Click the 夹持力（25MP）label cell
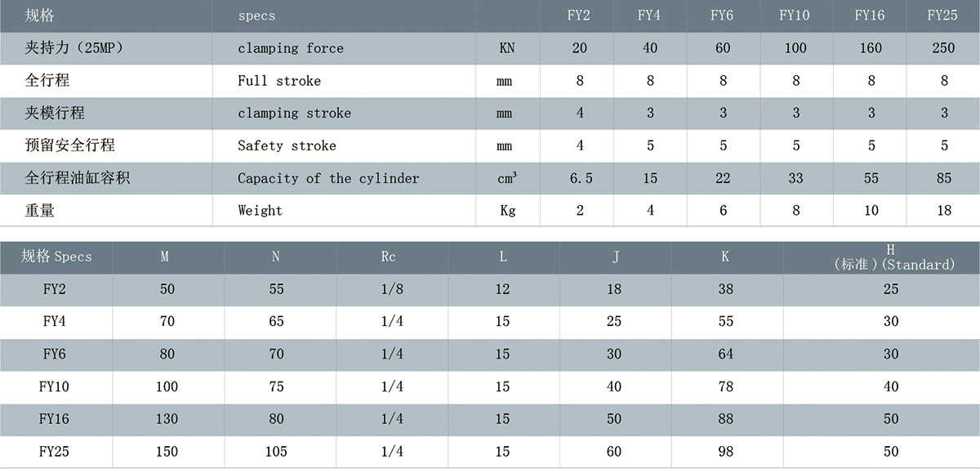980x469 pixels. pos(75,48)
